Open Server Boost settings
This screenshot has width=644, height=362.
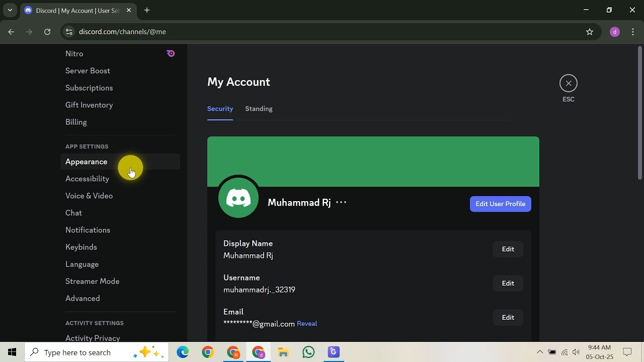pos(120,71)
